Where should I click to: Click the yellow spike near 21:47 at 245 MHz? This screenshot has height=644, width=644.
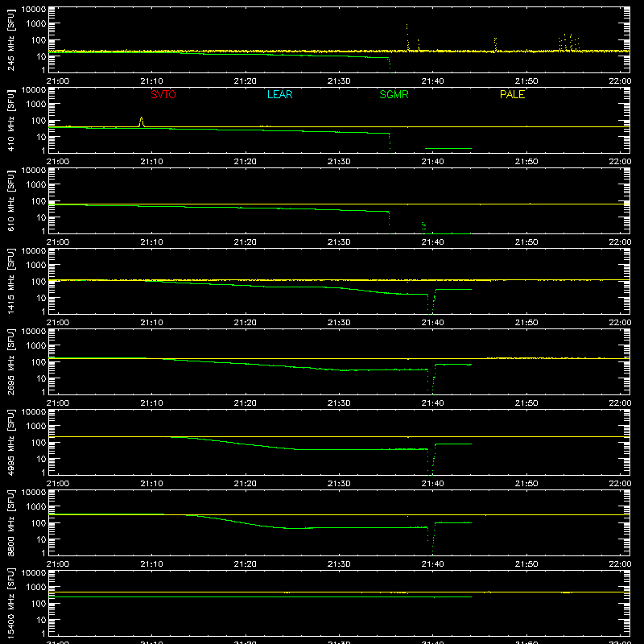coord(495,44)
